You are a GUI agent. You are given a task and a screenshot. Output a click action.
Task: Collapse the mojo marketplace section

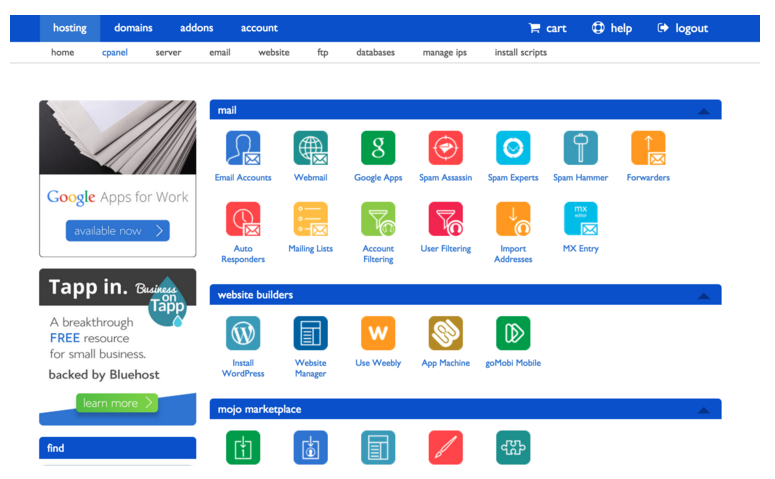(x=703, y=410)
